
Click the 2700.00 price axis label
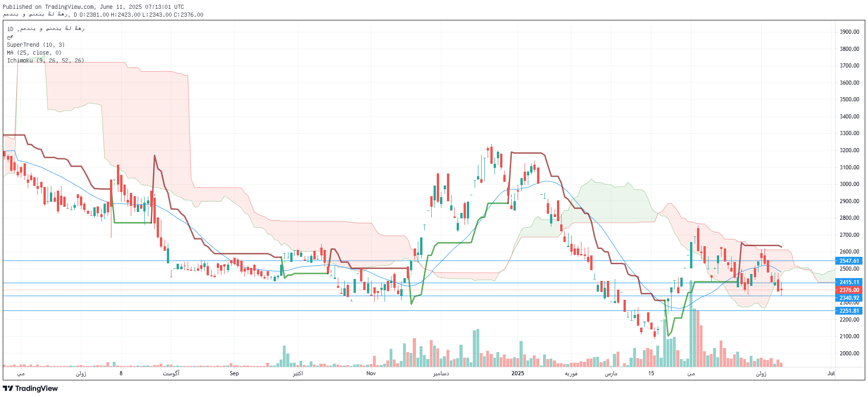[x=850, y=235]
